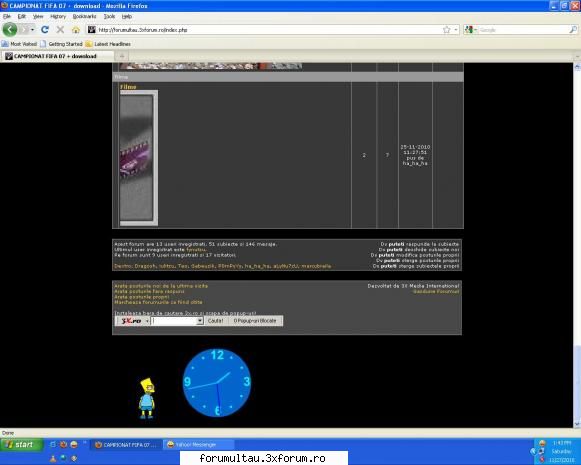The width and height of the screenshot is (581, 465).
Task: Open the Most Visited bookmark folder
Action: click(19, 44)
